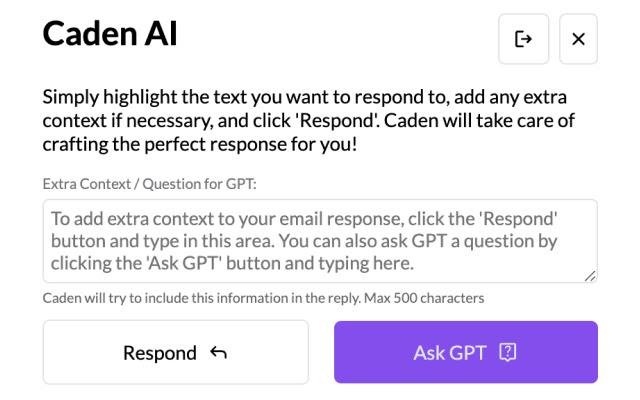640x400 pixels.
Task: Click the 'Simply highlight the text' instruction sentence
Action: point(200,98)
